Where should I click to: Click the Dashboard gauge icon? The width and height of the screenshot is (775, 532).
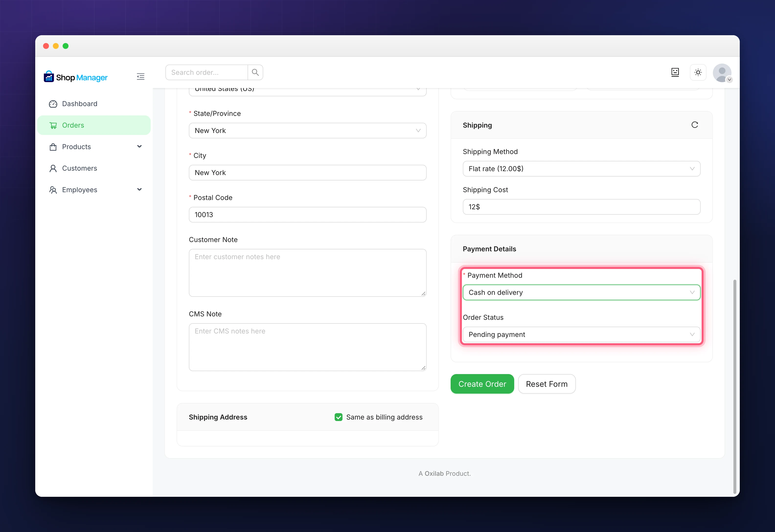click(53, 104)
